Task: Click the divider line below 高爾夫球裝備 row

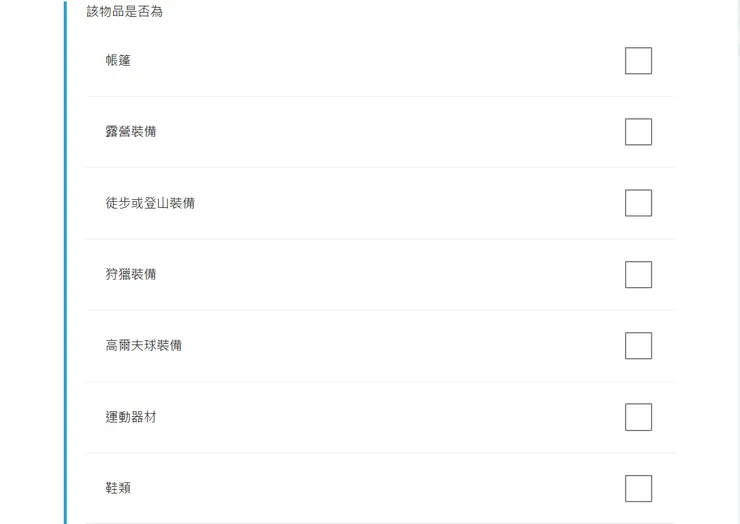Action: click(x=380, y=382)
